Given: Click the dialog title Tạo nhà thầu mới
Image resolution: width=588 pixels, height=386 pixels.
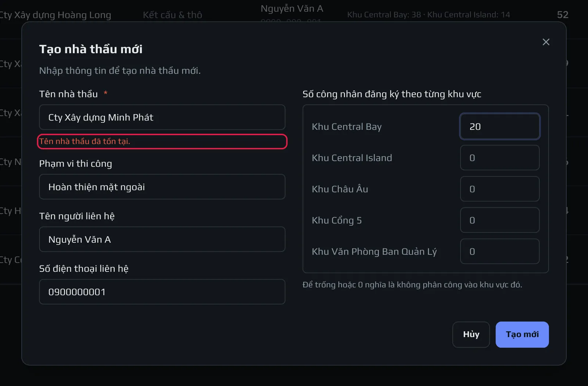Looking at the screenshot, I should click(x=91, y=49).
